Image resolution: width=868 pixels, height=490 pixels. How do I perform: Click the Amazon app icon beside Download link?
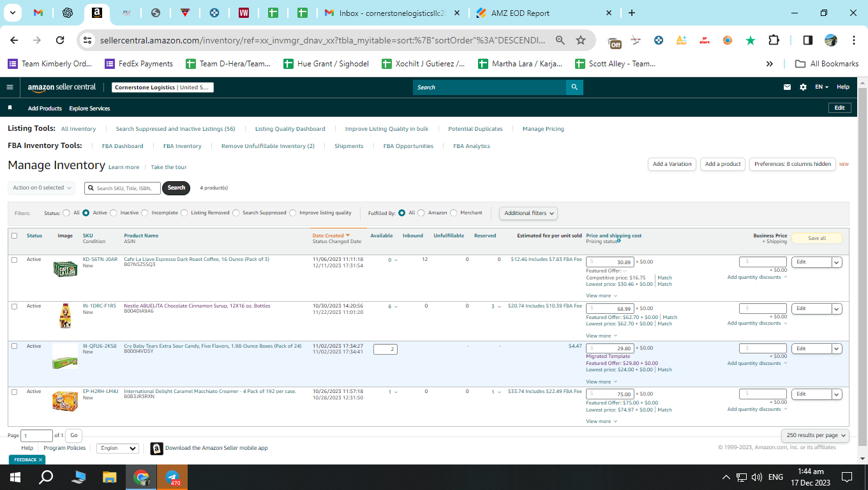click(156, 449)
